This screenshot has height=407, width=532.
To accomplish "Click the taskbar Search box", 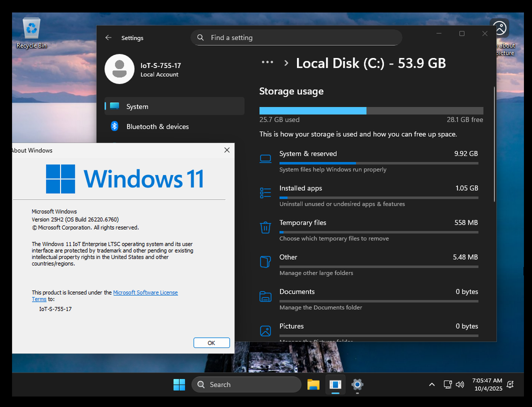I will tap(246, 385).
